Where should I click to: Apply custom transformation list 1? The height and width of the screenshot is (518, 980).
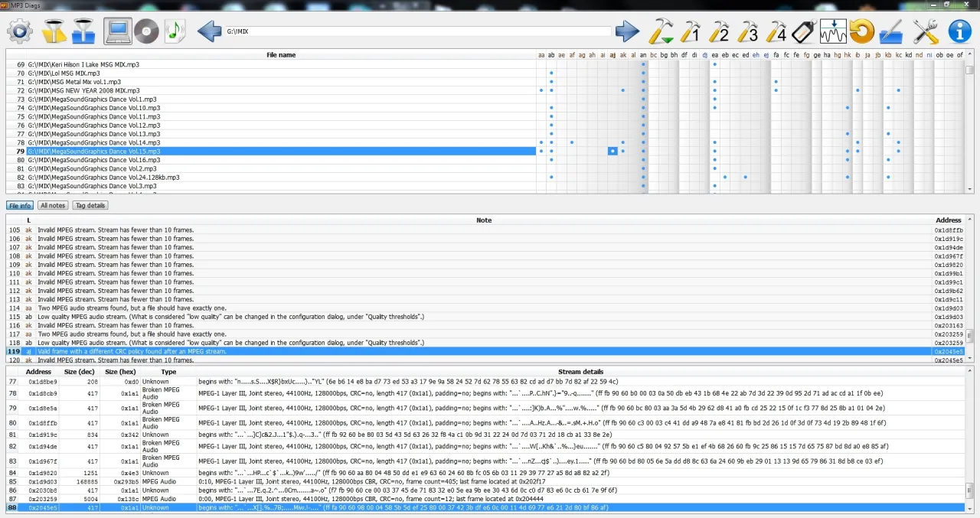[691, 31]
